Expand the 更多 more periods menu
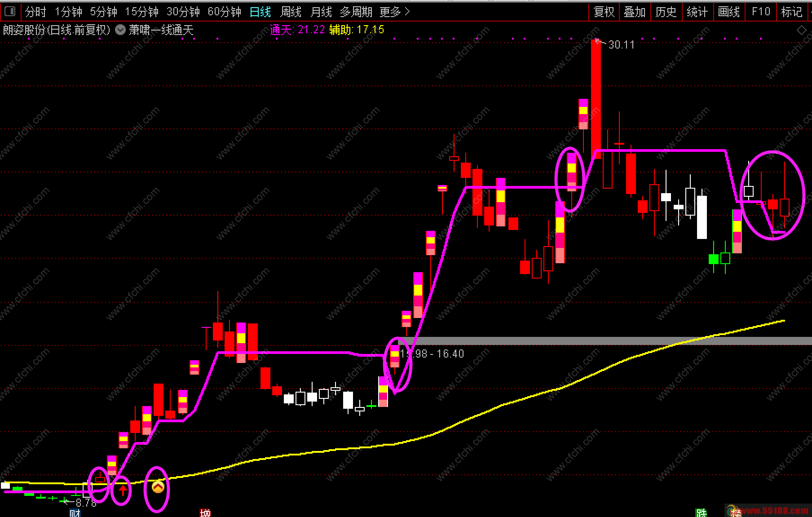Screen dimensions: 812x517 click(394, 12)
